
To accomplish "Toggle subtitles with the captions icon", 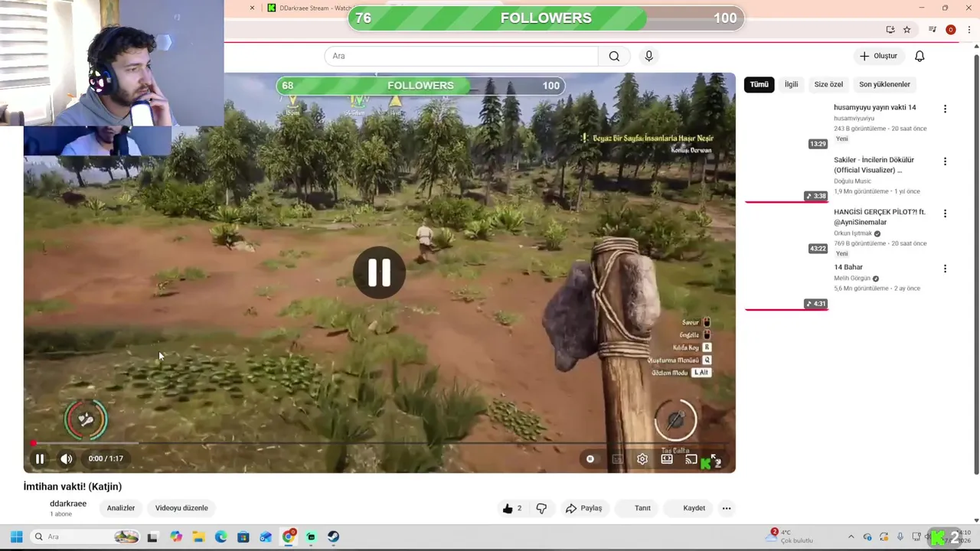I will coord(617,458).
